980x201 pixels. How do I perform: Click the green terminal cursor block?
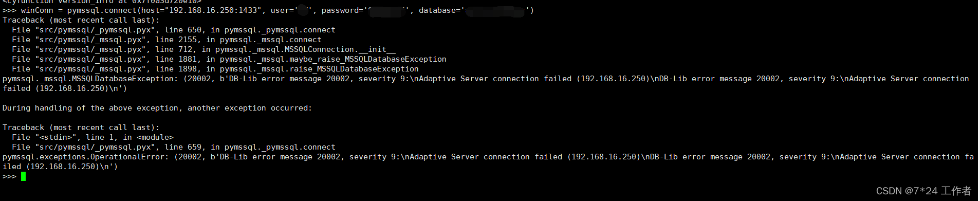click(23, 176)
